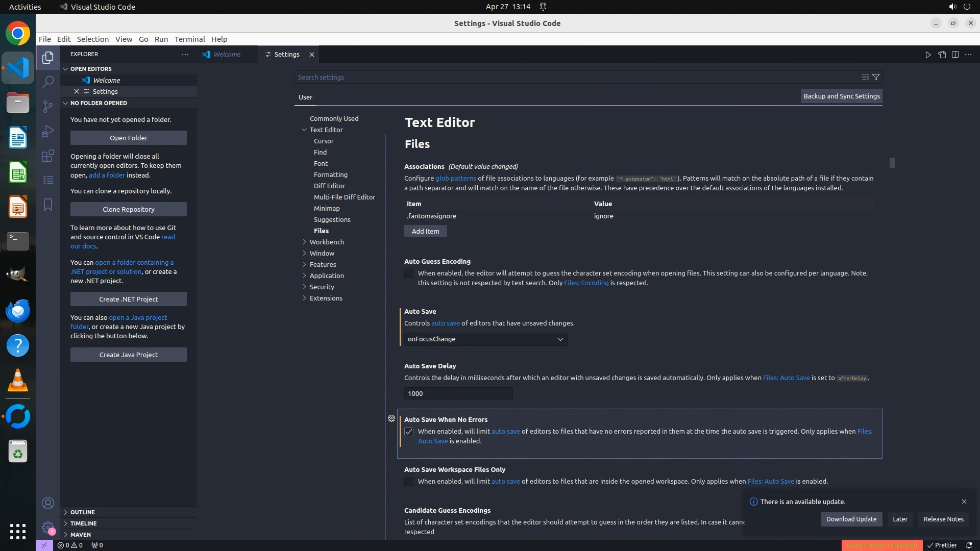Image resolution: width=980 pixels, height=551 pixels.
Task: Open the Search view in activity bar
Action: pyautogui.click(x=48, y=82)
